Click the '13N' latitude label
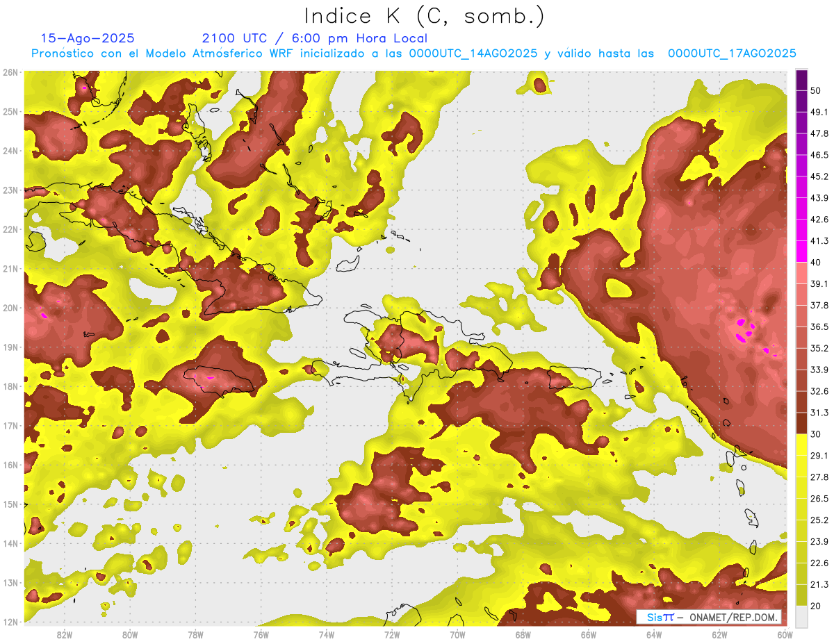 [x=10, y=583]
